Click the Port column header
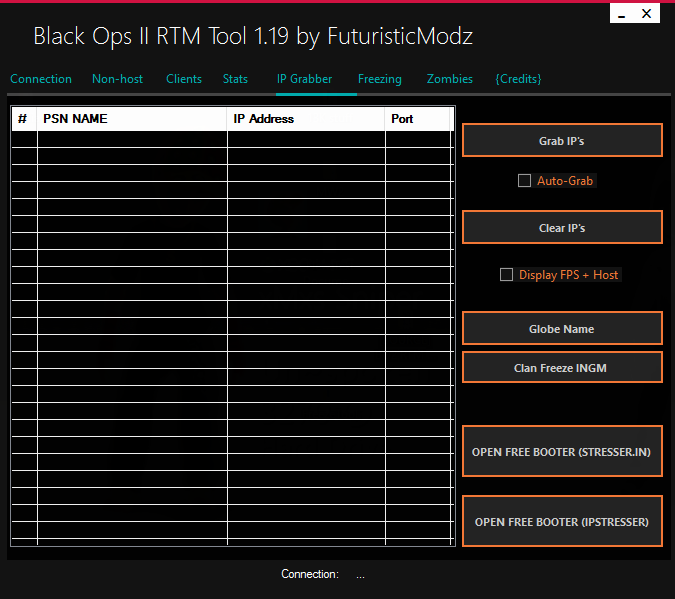This screenshot has height=599, width=675. [x=417, y=119]
